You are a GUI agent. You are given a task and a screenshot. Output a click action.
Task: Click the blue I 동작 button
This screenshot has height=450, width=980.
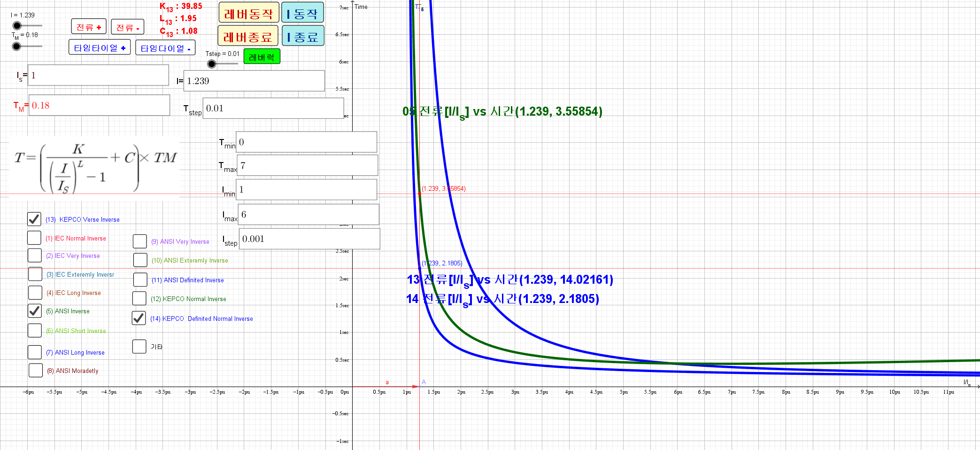[x=302, y=13]
